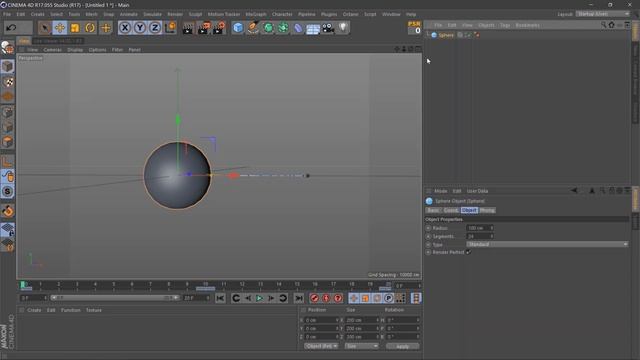Toggle Sphere visibility dots in Object Manager

[468, 35]
